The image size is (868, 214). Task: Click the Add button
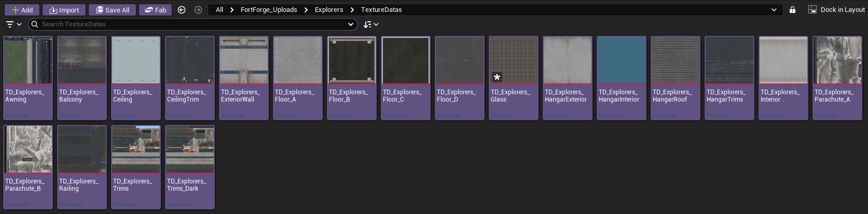(x=22, y=10)
